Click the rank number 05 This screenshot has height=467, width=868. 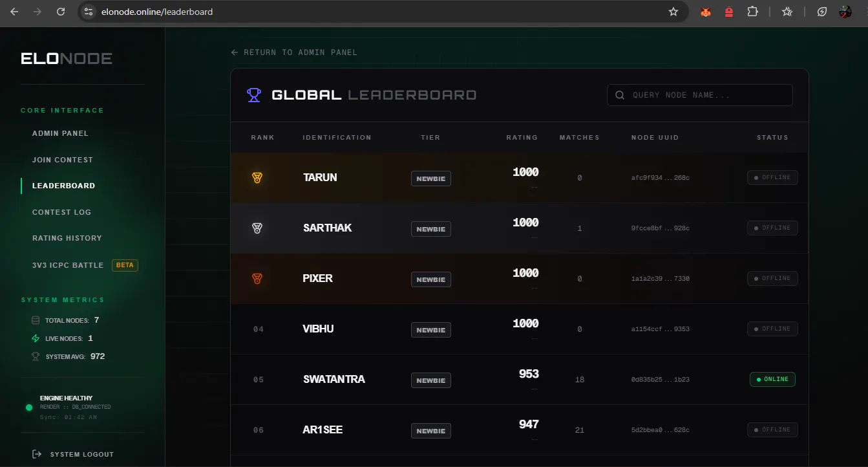[x=259, y=380]
